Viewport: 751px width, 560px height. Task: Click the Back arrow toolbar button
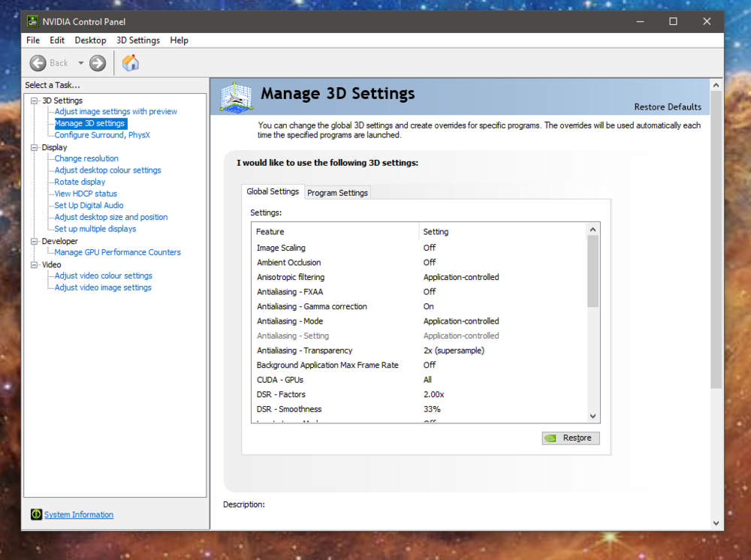point(38,63)
